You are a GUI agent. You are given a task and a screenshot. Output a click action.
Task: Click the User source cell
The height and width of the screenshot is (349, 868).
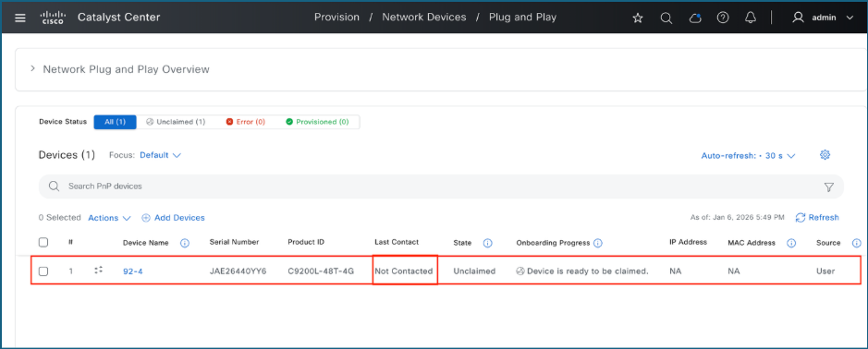point(825,271)
